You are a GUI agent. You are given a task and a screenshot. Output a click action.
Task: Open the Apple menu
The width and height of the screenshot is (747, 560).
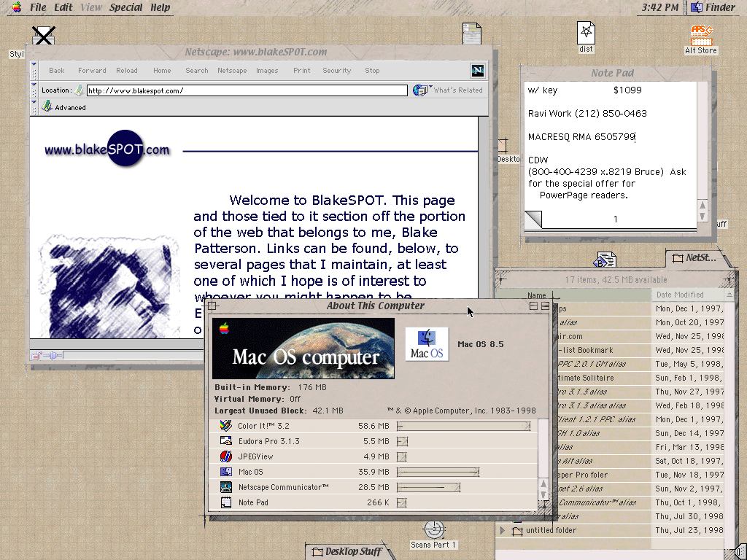[17, 7]
